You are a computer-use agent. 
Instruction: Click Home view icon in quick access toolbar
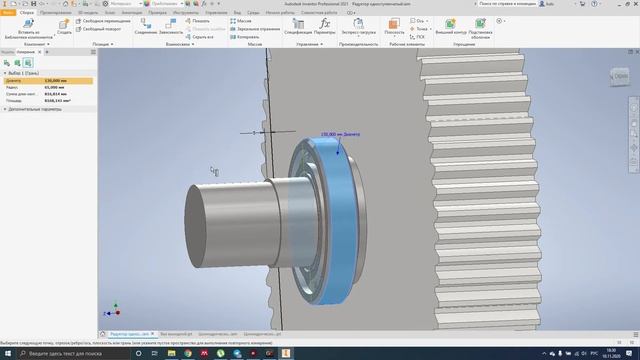pyautogui.click(x=65, y=4)
